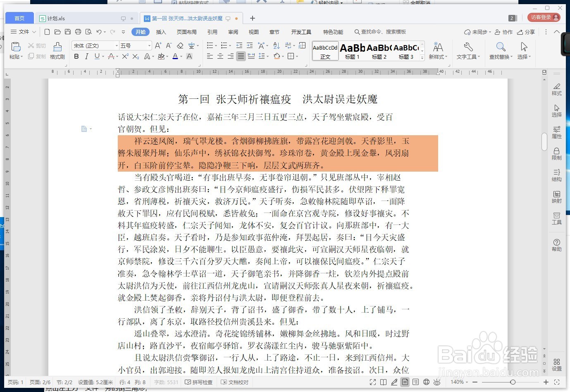
Task: Toggle justified alignment button
Action: pyautogui.click(x=241, y=56)
